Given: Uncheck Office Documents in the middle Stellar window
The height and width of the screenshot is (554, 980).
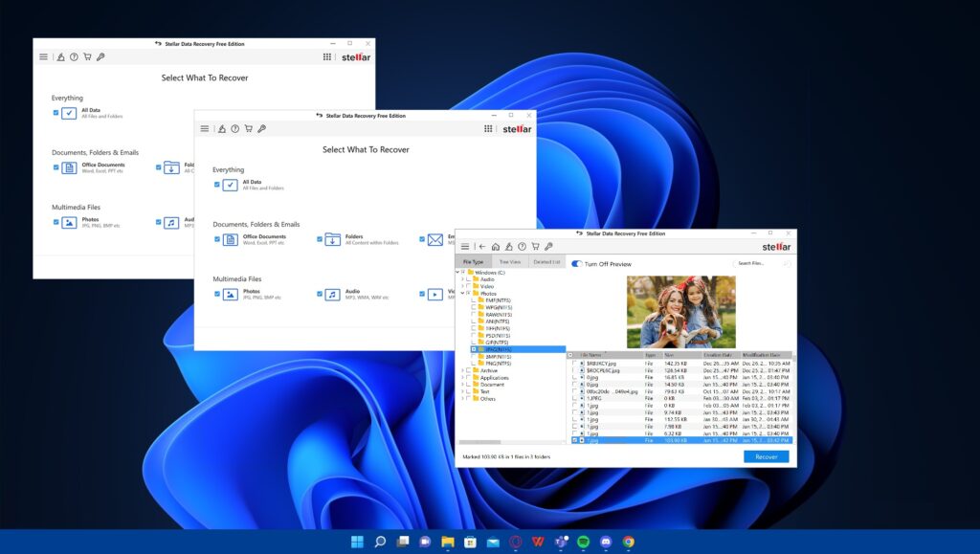Looking at the screenshot, I should [x=217, y=239].
